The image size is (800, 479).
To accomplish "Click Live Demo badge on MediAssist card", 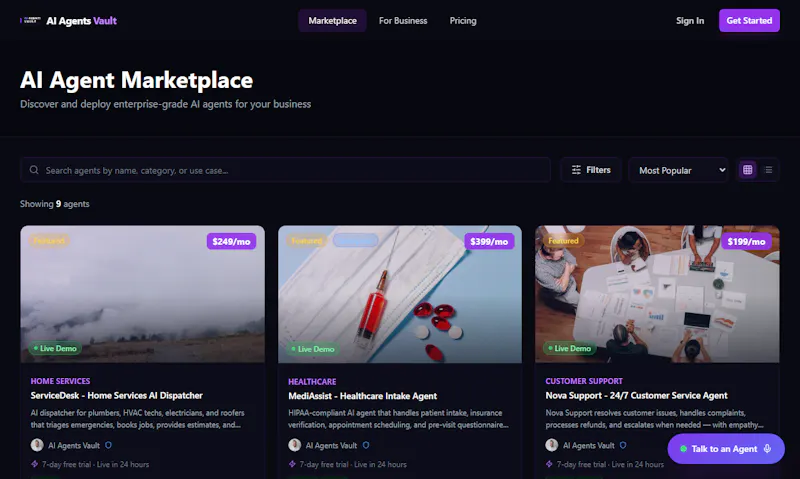I will (x=313, y=349).
